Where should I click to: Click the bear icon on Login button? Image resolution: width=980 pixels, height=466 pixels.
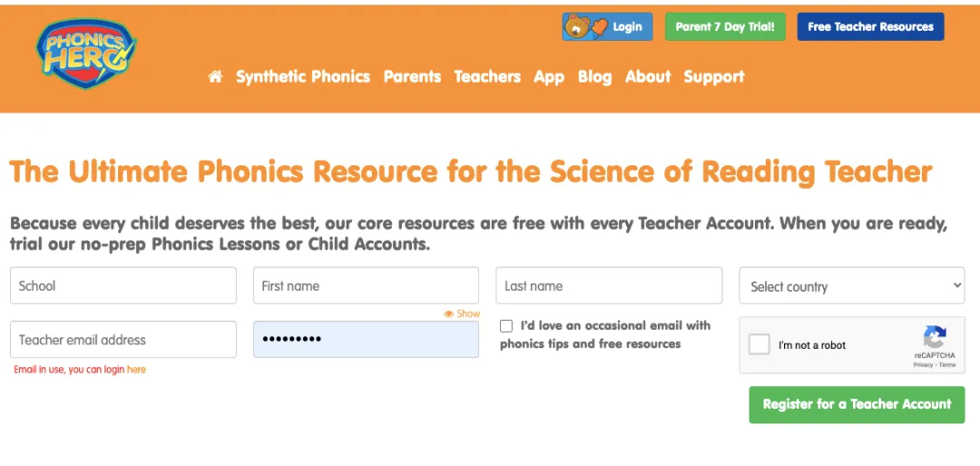point(576,27)
